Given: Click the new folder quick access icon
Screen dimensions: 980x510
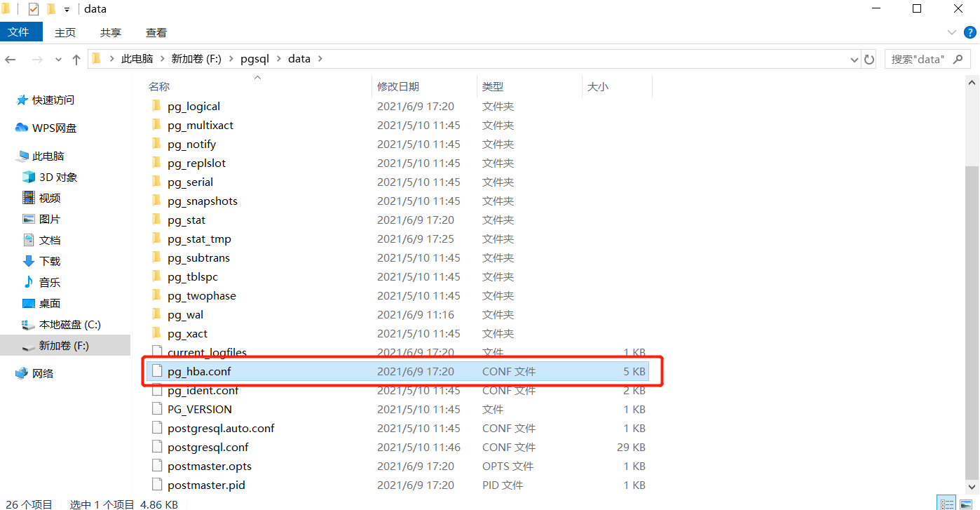Looking at the screenshot, I should click(51, 9).
